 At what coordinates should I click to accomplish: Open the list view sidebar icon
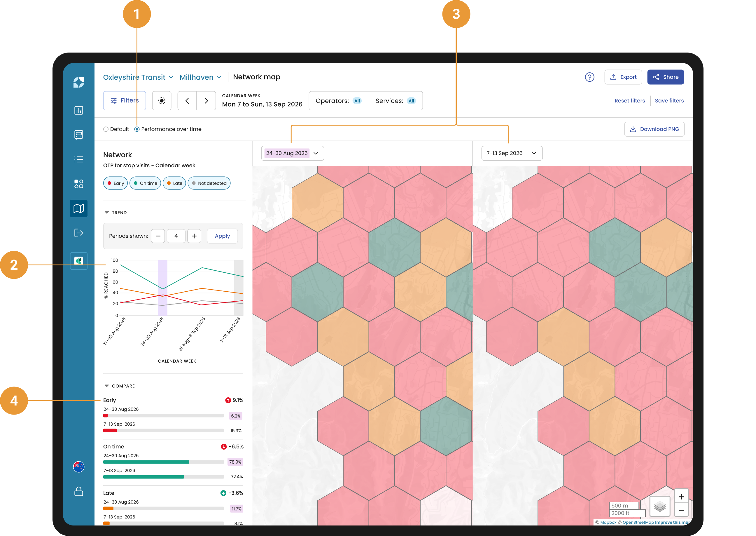coord(78,159)
